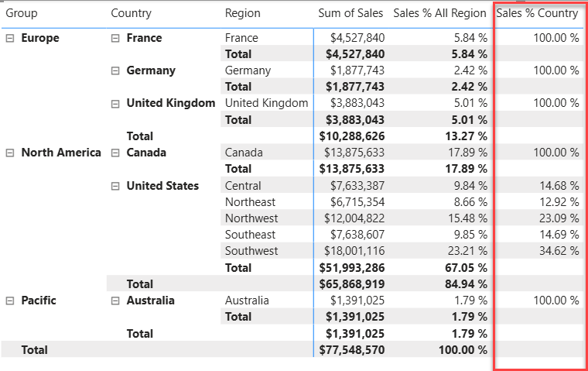Screen dimensions: 588x371
Task: Collapse the Pacific group row
Action: coord(10,301)
